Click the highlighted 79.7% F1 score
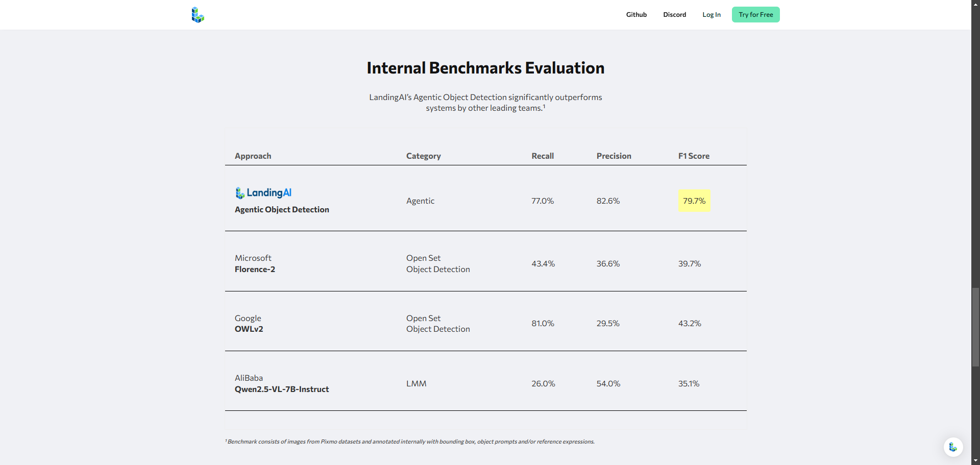The width and height of the screenshot is (980, 465). coord(694,201)
